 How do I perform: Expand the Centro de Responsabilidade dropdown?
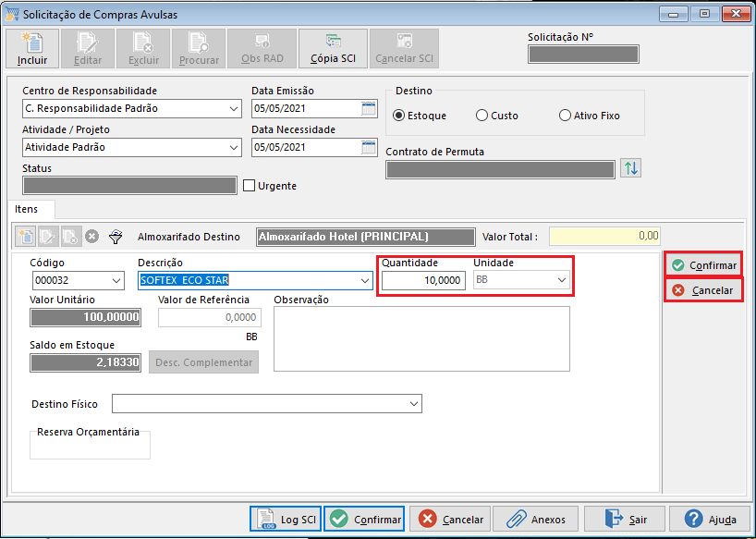click(234, 109)
